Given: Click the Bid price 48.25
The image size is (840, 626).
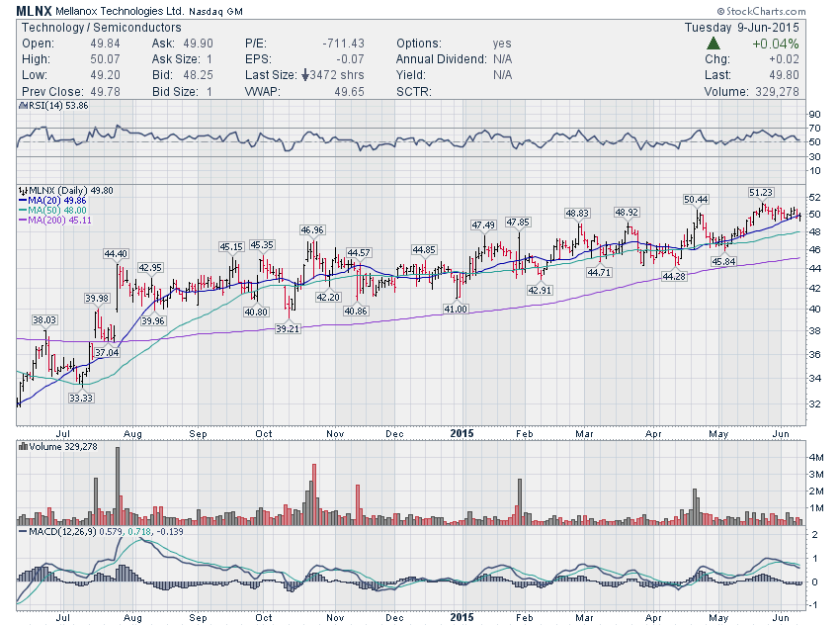Looking at the screenshot, I should click(198, 75).
